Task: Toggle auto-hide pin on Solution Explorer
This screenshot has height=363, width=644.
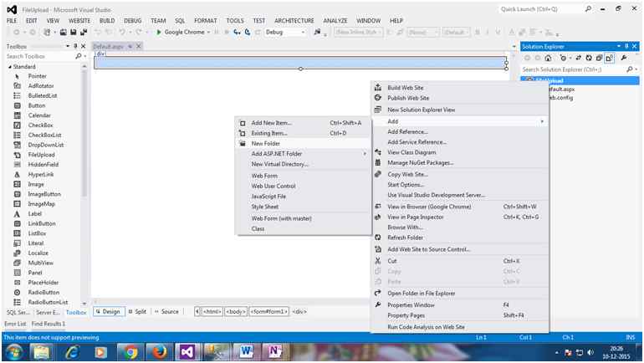Action: [x=626, y=46]
